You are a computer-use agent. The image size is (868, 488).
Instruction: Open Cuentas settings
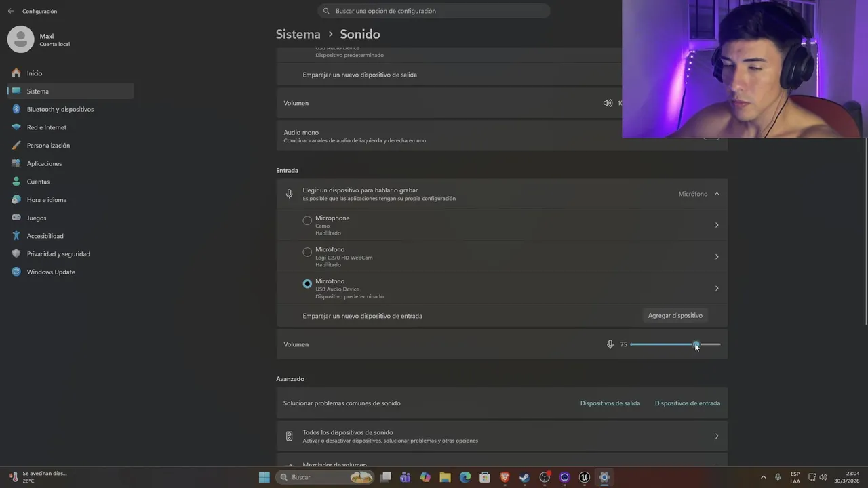70,182
